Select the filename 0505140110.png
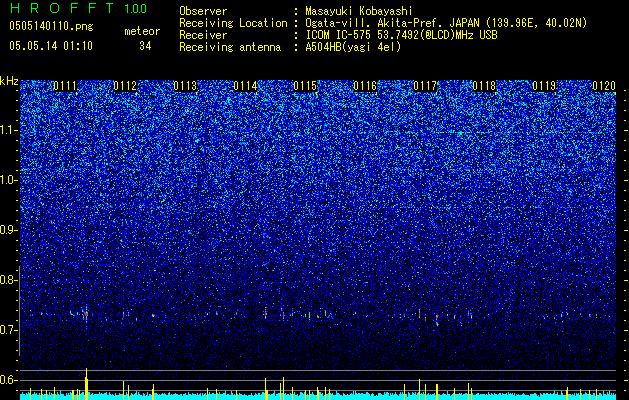629x400 pixels. [x=51, y=26]
